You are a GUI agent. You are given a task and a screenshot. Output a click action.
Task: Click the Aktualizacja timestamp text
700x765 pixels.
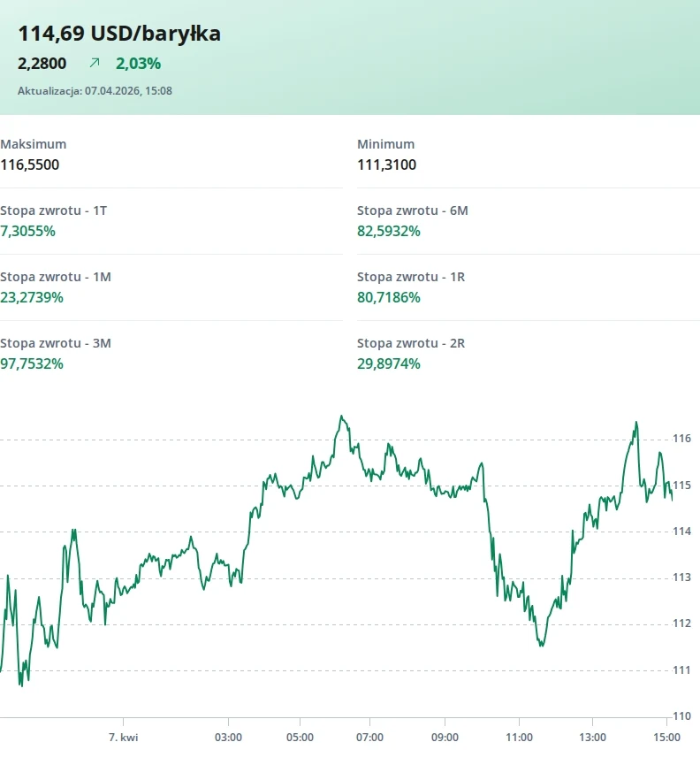(95, 90)
